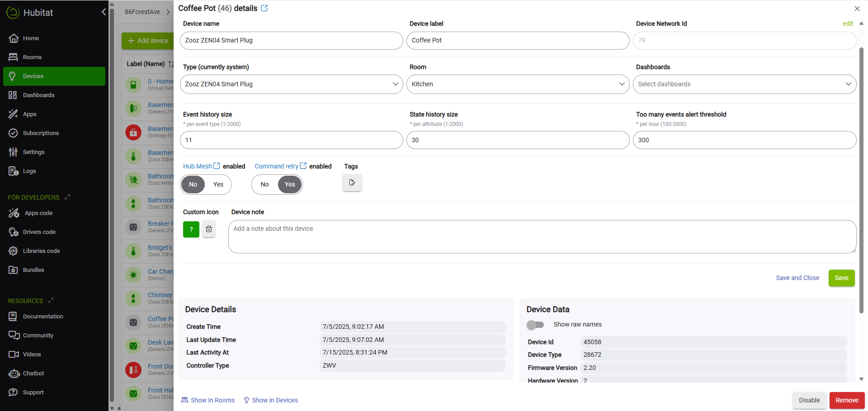Click edit for Device Network Id
This screenshot has width=868, height=411.
point(848,23)
